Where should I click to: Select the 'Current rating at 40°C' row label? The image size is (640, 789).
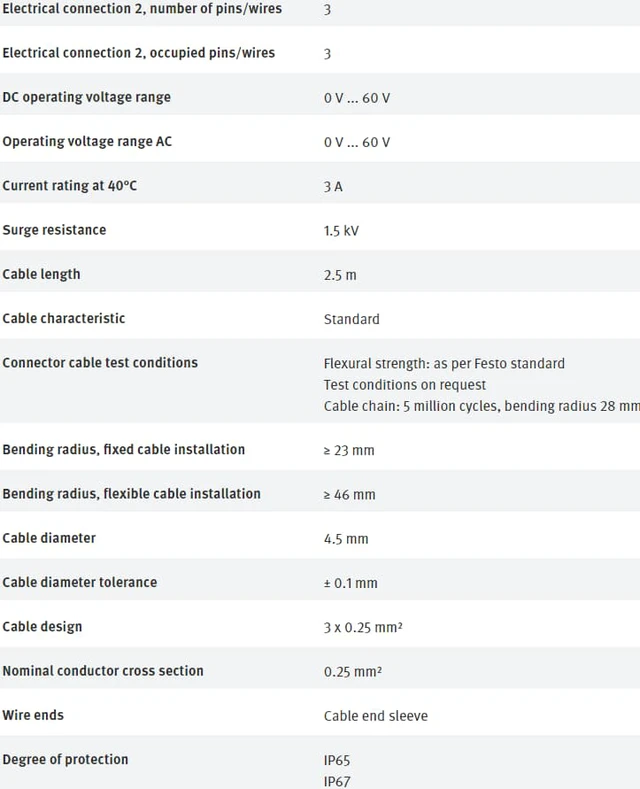(69, 186)
